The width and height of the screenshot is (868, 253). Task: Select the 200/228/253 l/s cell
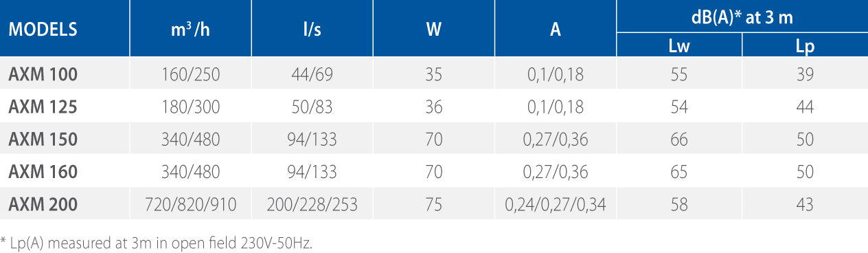point(312,204)
